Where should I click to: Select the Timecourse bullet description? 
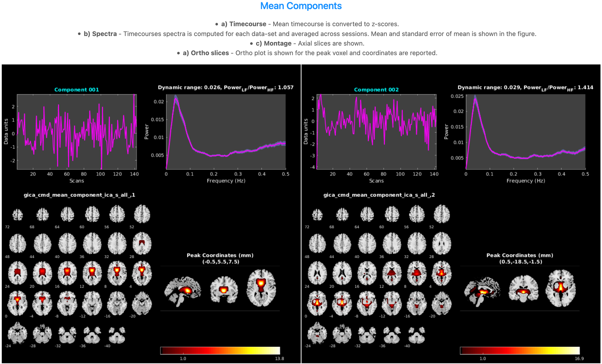(310, 24)
